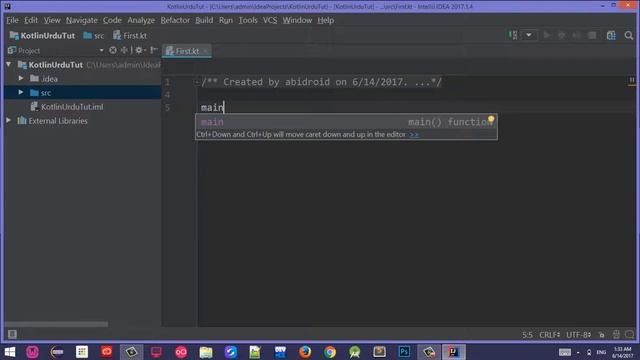This screenshot has width=640, height=360.
Task: Click the Debug bug icon
Action: [x=562, y=36]
